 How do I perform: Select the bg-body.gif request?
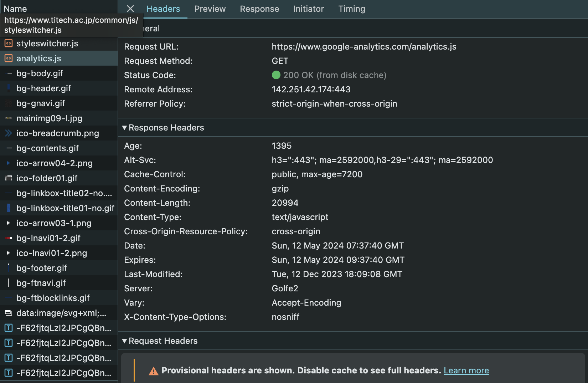59,73
